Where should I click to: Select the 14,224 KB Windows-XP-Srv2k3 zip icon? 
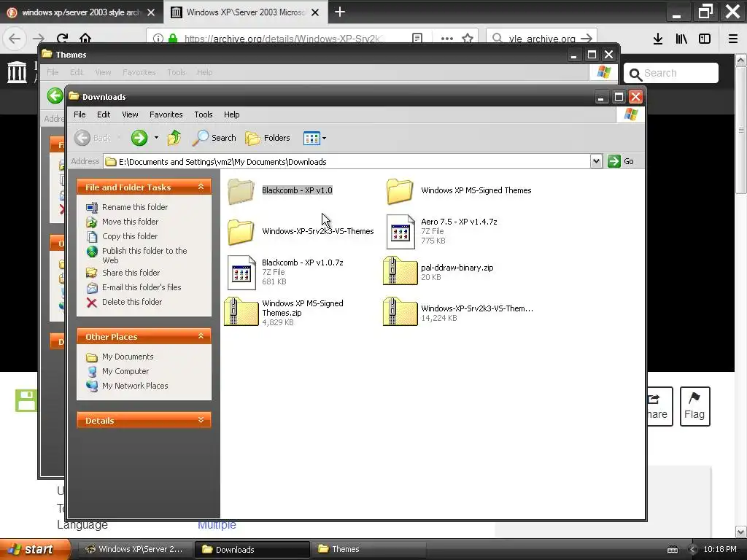pyautogui.click(x=400, y=312)
